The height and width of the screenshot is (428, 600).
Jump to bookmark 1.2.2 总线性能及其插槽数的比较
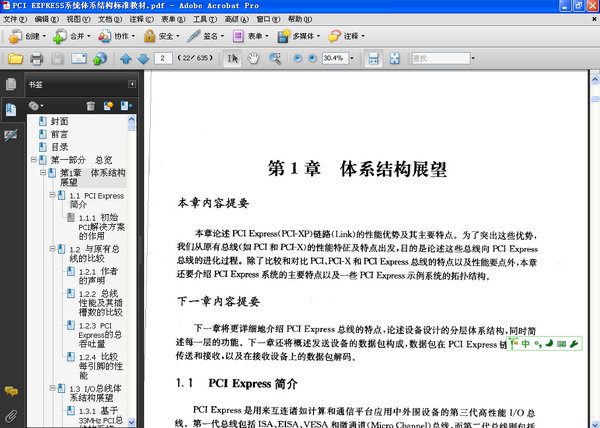(x=101, y=303)
